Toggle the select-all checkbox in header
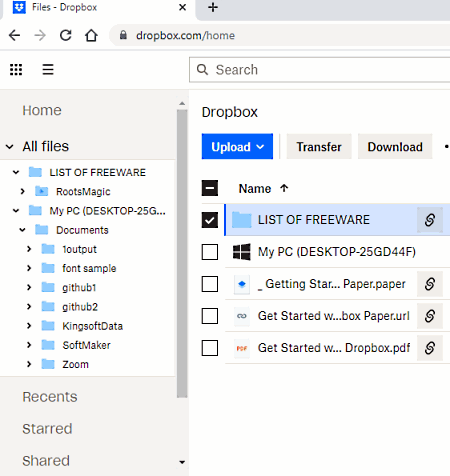450x476 pixels. tap(210, 188)
